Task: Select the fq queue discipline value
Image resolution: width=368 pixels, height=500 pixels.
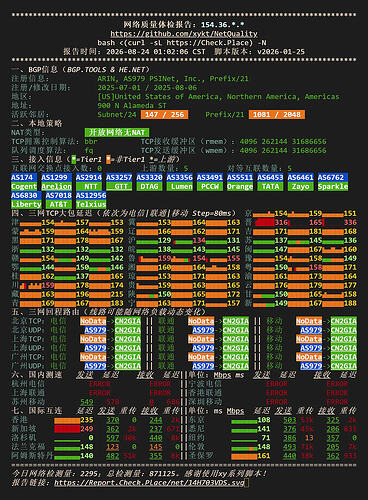Action: (89, 150)
